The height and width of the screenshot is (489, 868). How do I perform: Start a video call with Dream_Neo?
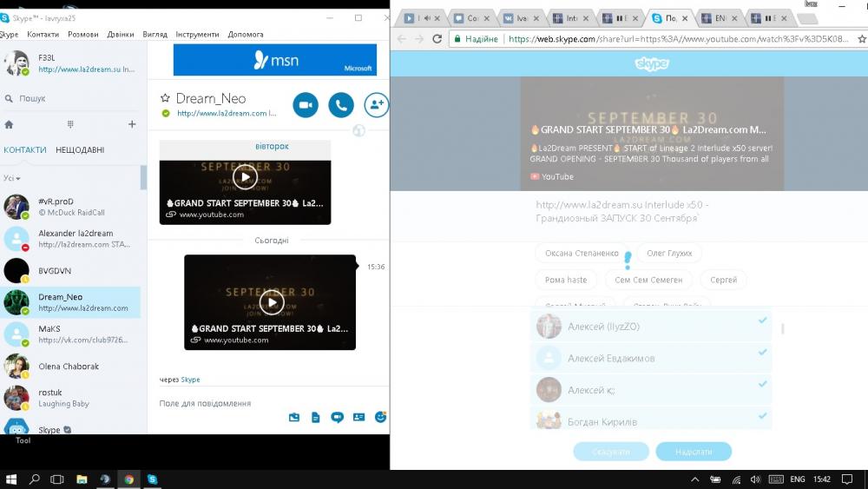(x=306, y=105)
